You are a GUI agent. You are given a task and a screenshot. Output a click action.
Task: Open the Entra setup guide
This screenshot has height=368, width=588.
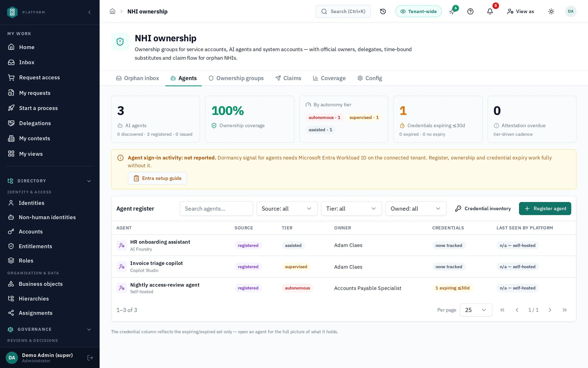[157, 178]
